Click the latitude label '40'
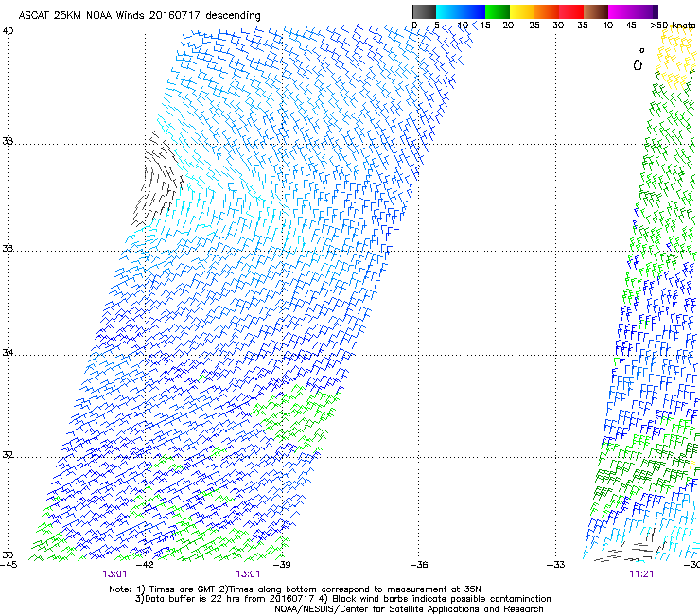700x615 pixels. point(8,31)
